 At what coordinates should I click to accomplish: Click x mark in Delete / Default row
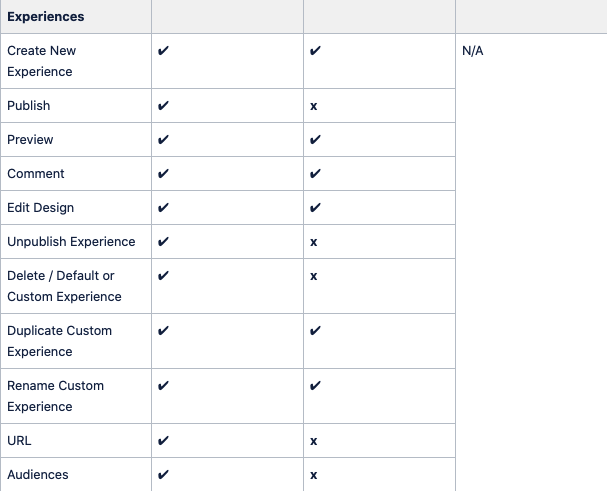click(x=314, y=276)
